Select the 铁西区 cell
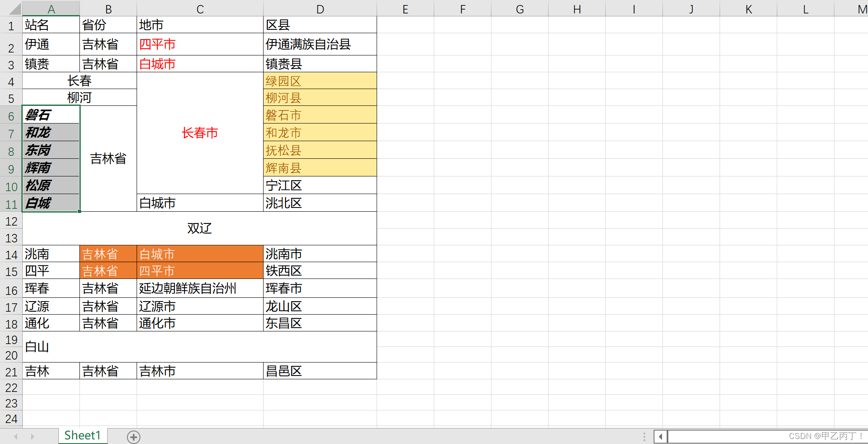Screen dimensions: 868x444 coord(320,271)
